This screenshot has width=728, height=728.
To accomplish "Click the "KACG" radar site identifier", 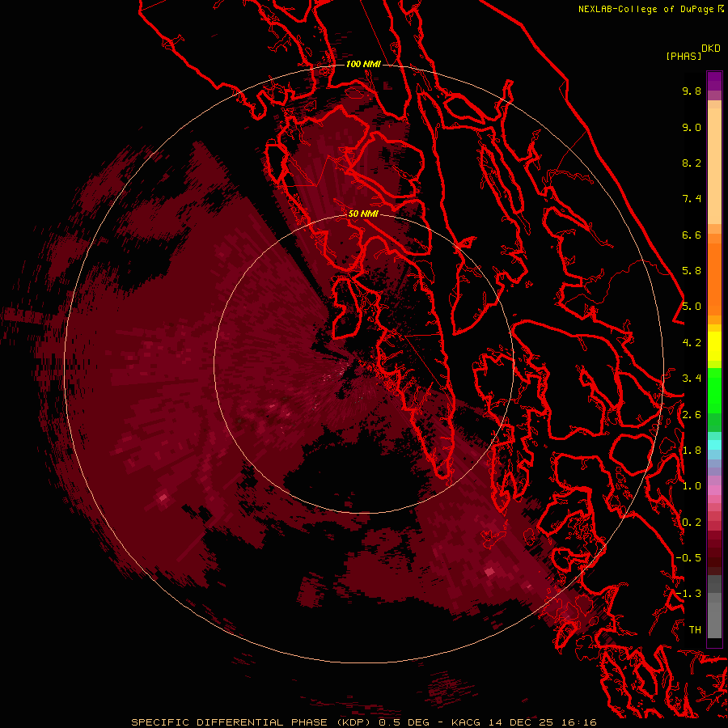I will 466,722.
